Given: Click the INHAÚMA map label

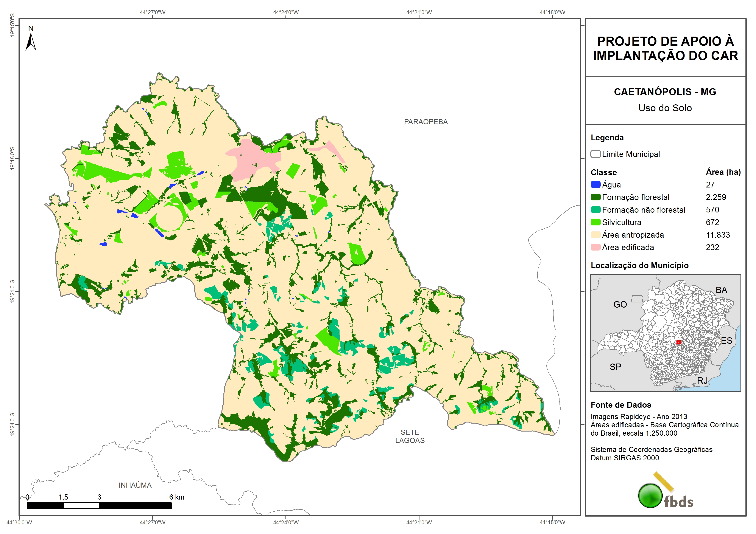Looking at the screenshot, I should point(135,485).
